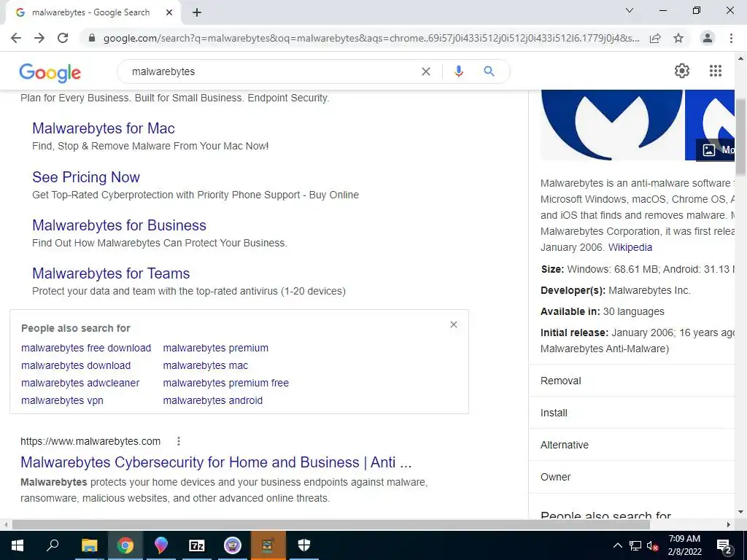
Task: Open Google settings gear icon
Action: pos(682,71)
